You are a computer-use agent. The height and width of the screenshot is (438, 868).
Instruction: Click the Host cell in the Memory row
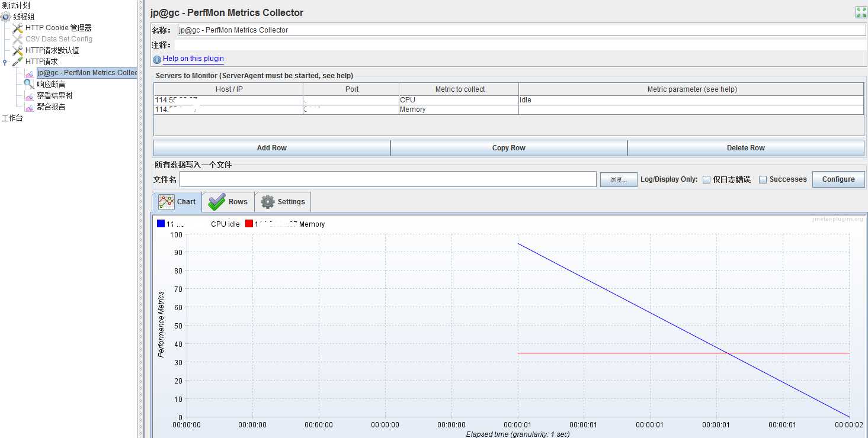(229, 109)
